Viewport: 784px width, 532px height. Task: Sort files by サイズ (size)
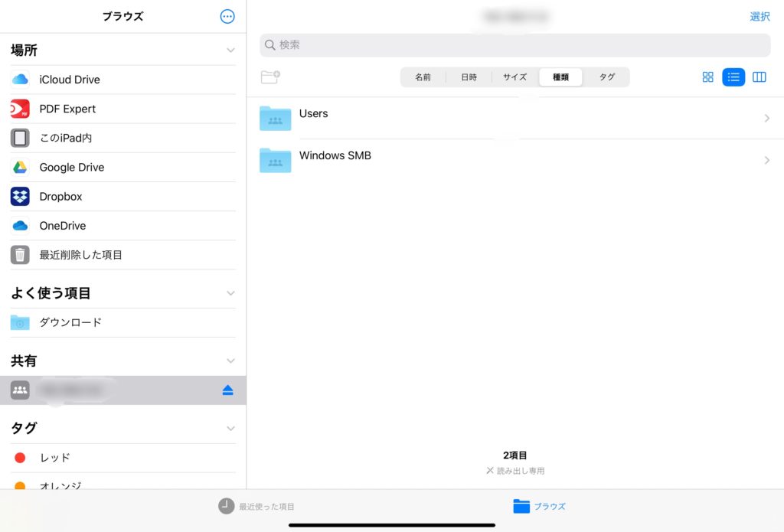[514, 77]
